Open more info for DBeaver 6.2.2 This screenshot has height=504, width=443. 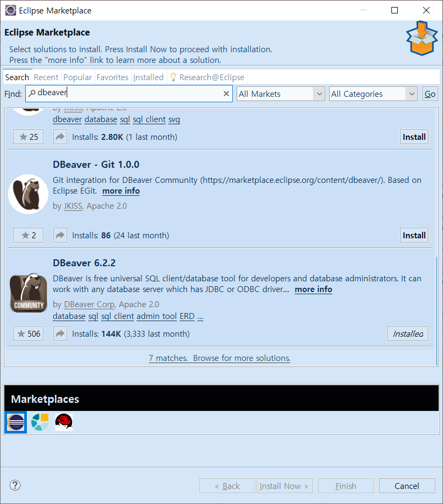tap(313, 289)
